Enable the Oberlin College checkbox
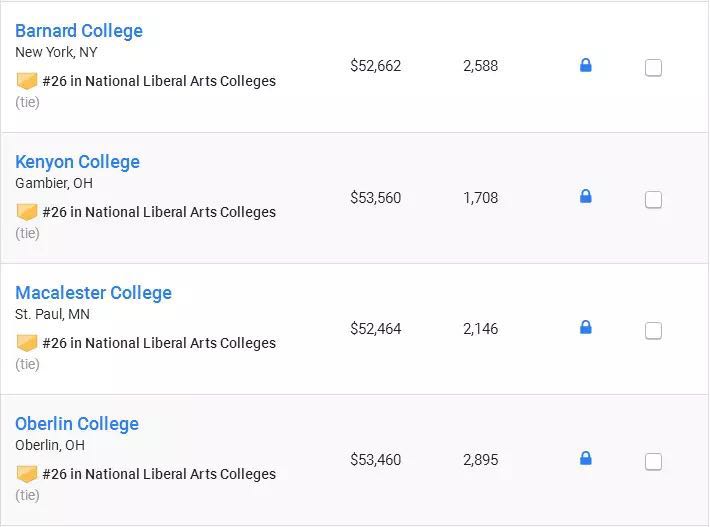 pos(653,462)
